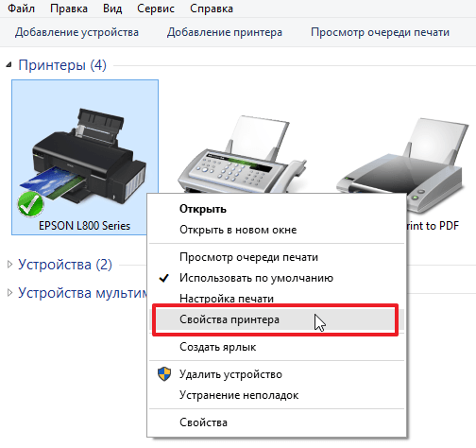Click Просмотр очереди печати toolbar button
The height and width of the screenshot is (448, 476).
click(380, 32)
